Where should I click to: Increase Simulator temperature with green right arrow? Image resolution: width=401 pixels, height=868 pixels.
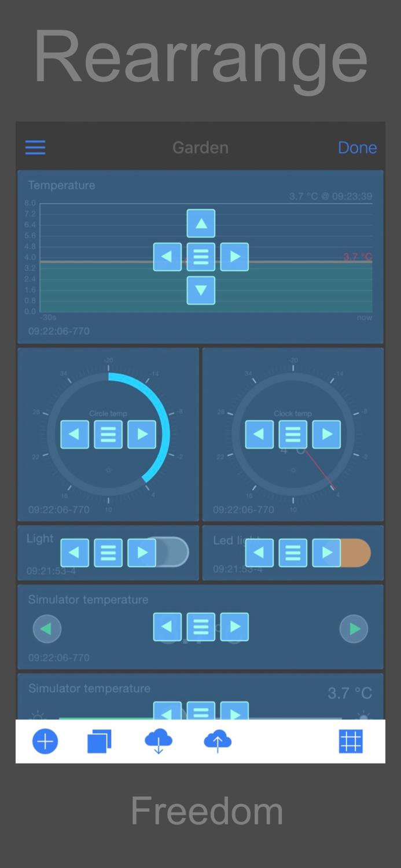click(354, 629)
